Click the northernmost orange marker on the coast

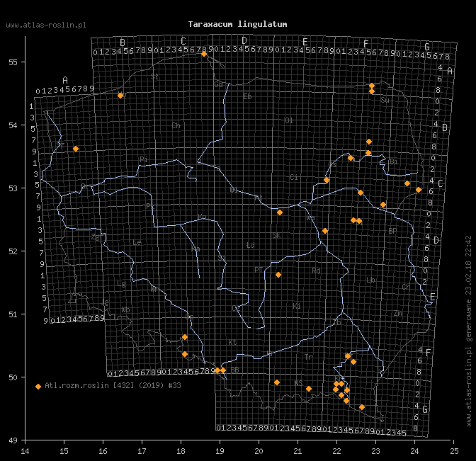pyautogui.click(x=204, y=54)
